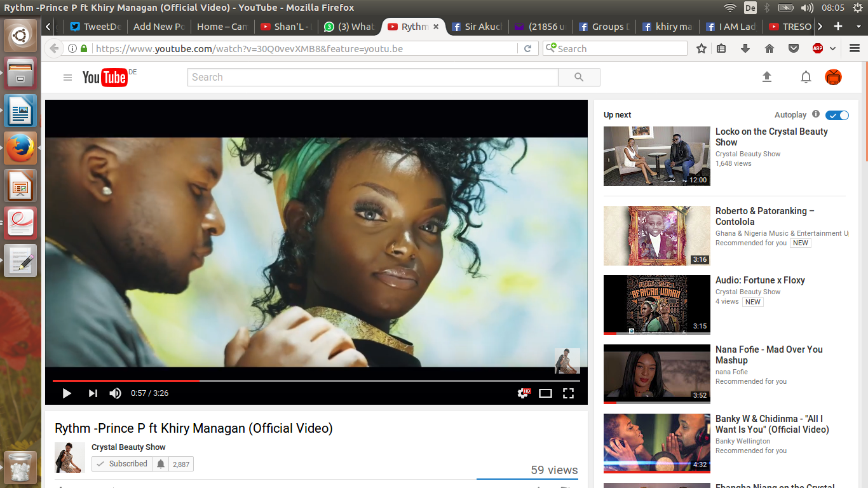Click the video progress bar
868x488 pixels.
coord(316,381)
